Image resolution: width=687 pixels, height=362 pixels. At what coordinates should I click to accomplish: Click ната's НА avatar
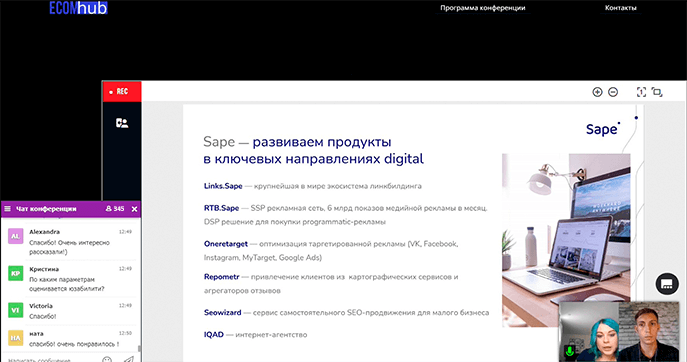coord(15,338)
